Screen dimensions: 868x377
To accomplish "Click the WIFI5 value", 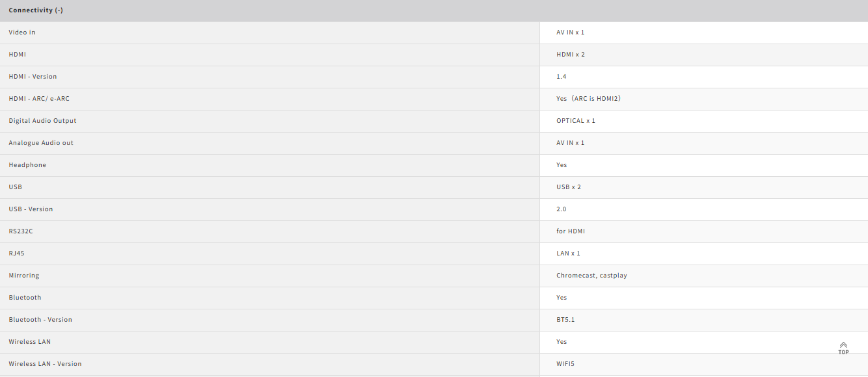I will click(x=565, y=364).
